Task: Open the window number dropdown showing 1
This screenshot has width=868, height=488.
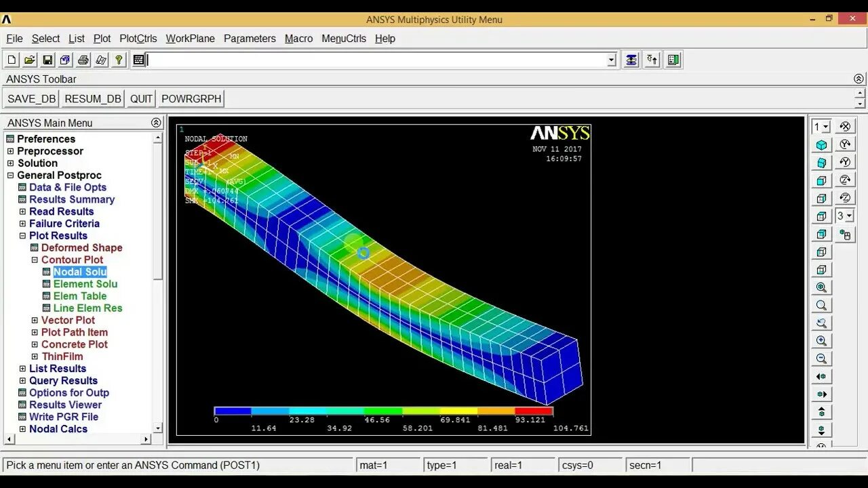Action: pyautogui.click(x=822, y=126)
